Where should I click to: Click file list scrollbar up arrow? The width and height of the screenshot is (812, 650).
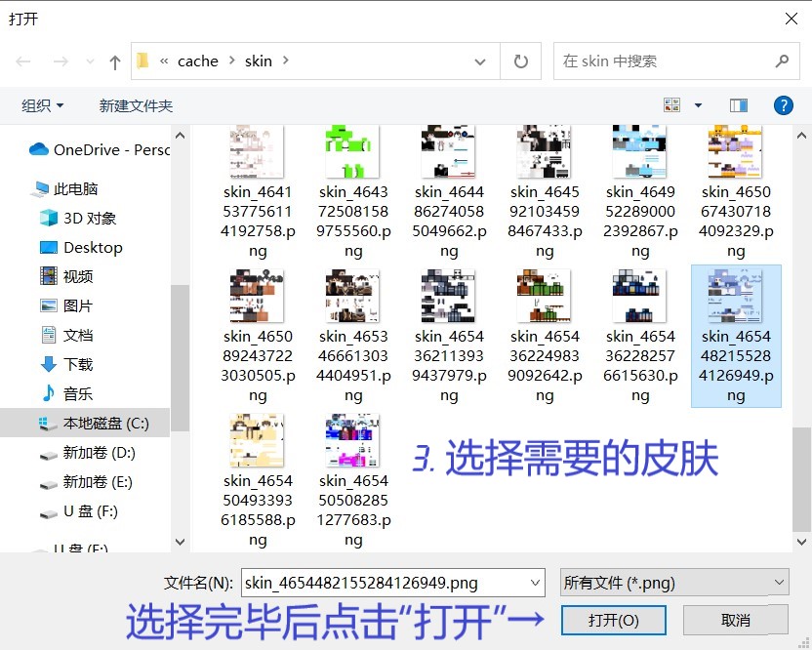801,136
